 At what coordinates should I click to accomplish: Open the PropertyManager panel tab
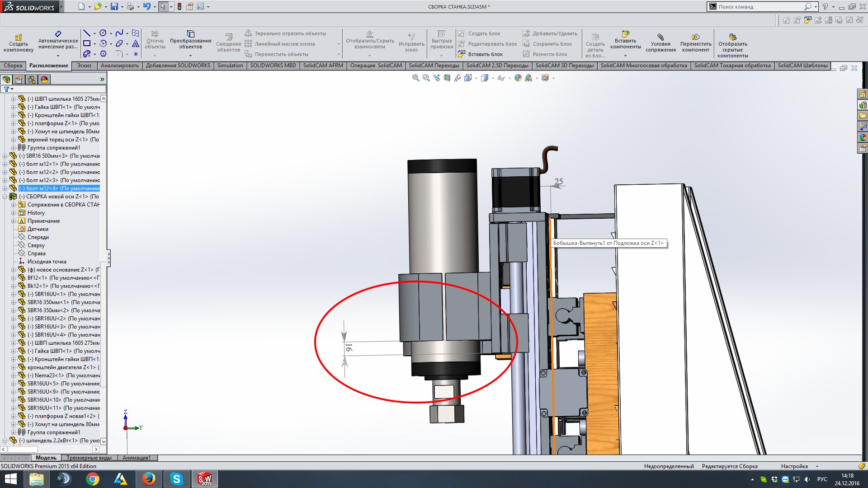pyautogui.click(x=19, y=80)
